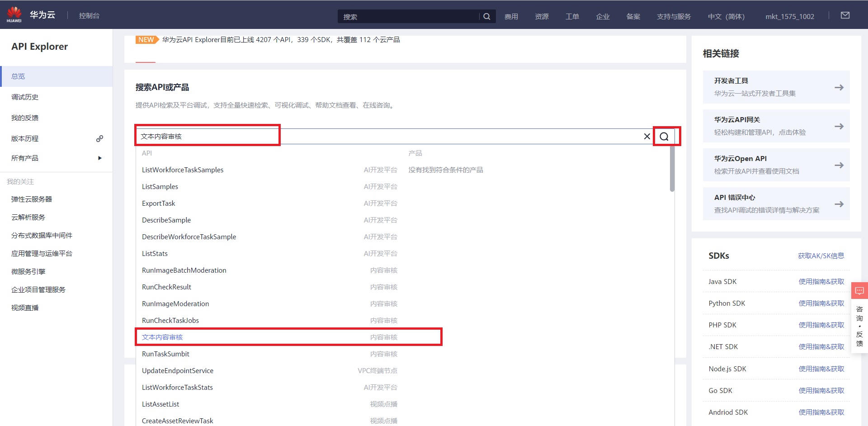Click the top bar 搜索 input field
The height and width of the screenshot is (426, 868).
tap(408, 17)
